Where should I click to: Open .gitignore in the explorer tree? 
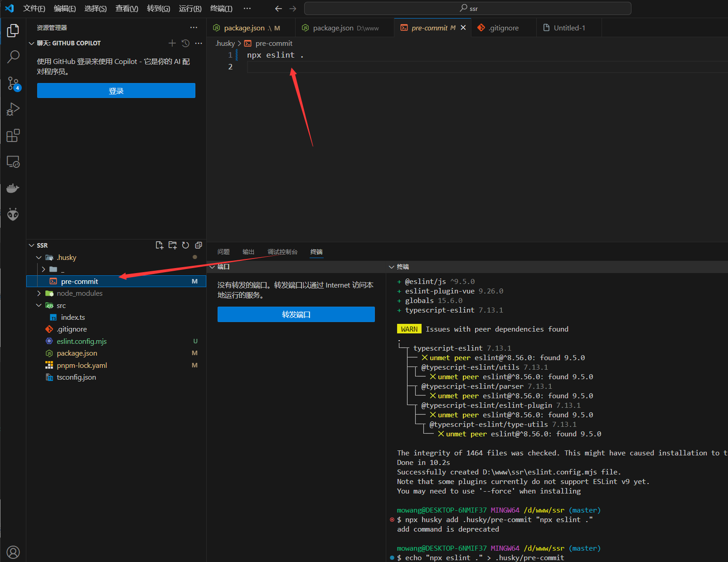116,329
